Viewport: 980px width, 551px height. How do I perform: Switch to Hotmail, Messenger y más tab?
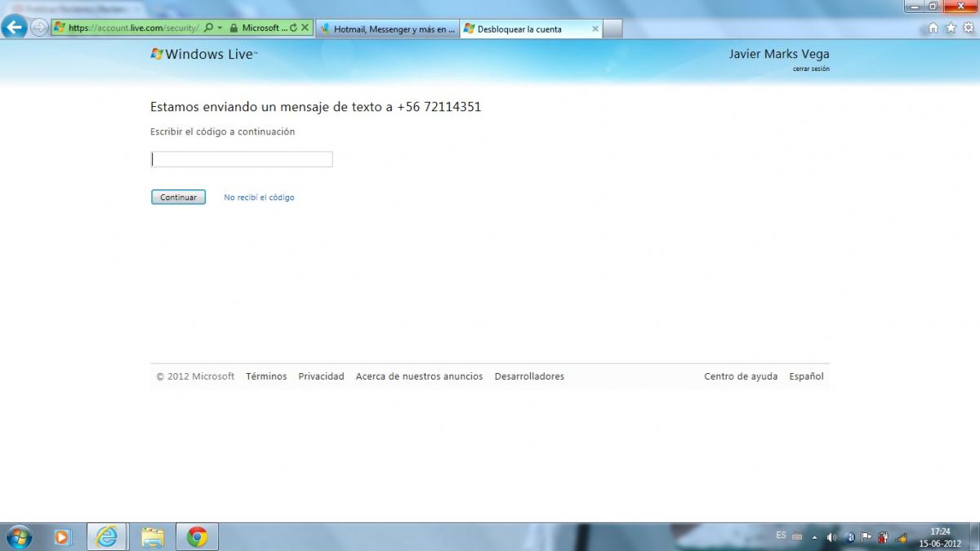point(388,29)
